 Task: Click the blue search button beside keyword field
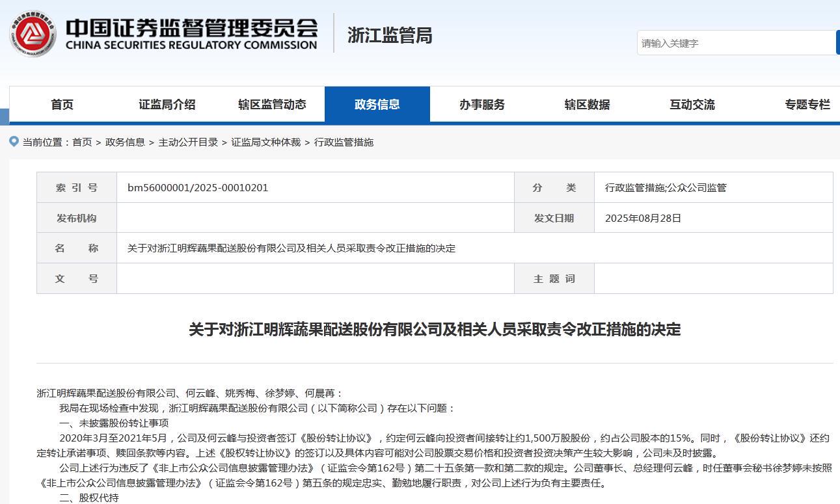(838, 43)
